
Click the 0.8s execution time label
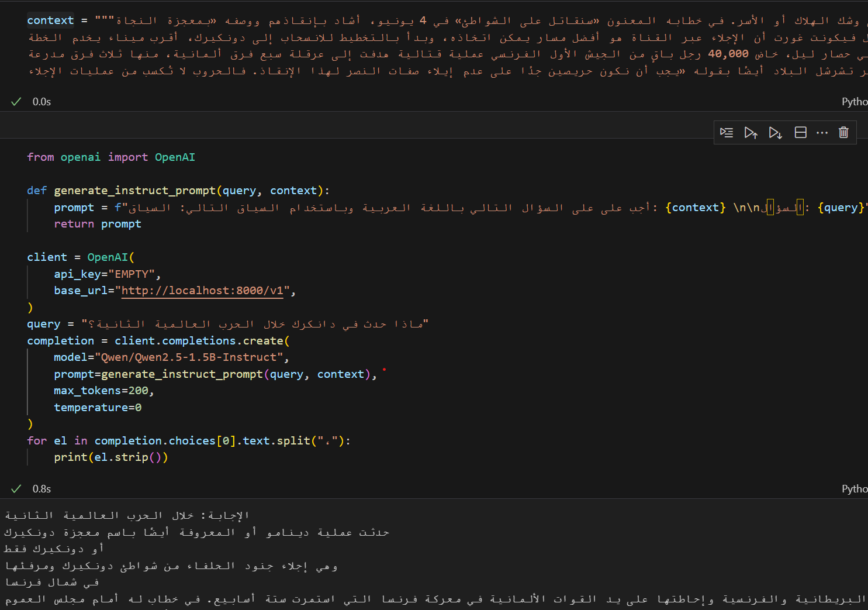coord(42,489)
